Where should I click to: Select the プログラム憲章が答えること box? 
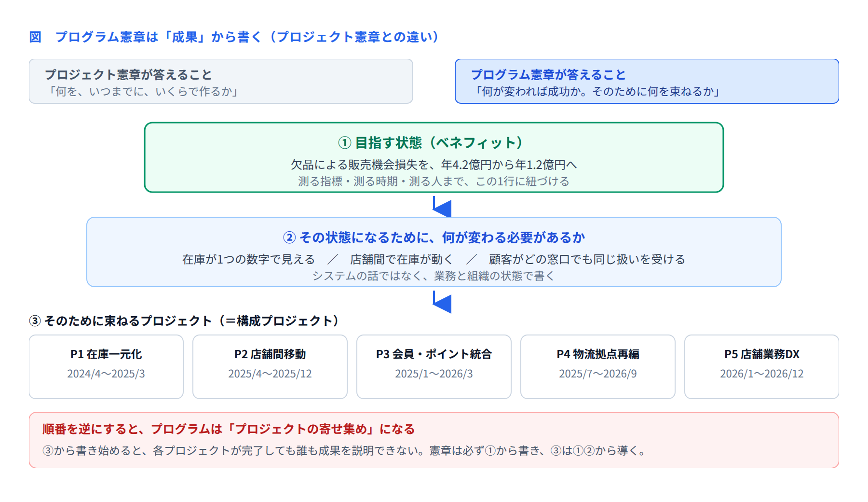tap(647, 81)
